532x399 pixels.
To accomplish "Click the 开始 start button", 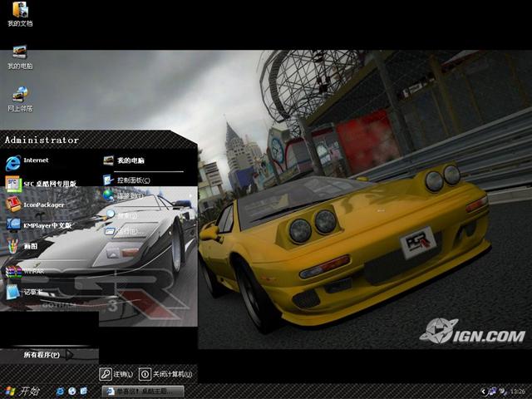I will [x=22, y=391].
